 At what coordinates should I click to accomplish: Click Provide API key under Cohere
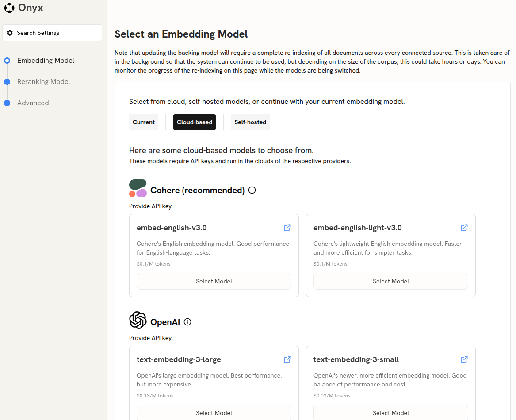coord(150,206)
